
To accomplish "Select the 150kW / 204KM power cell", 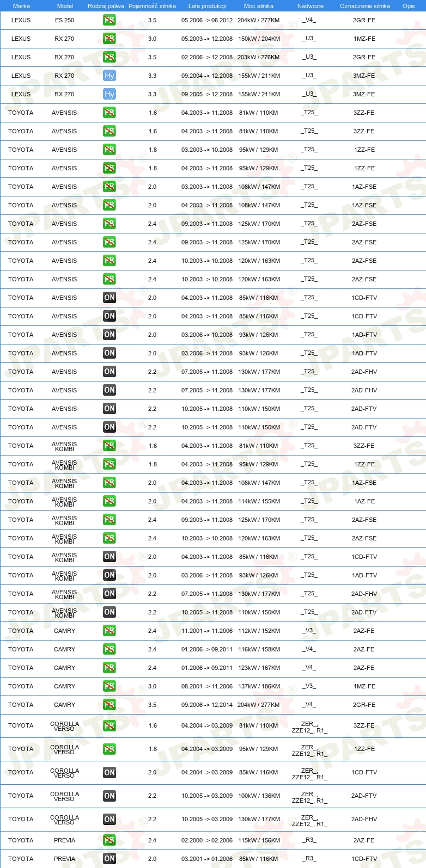I will (259, 39).
